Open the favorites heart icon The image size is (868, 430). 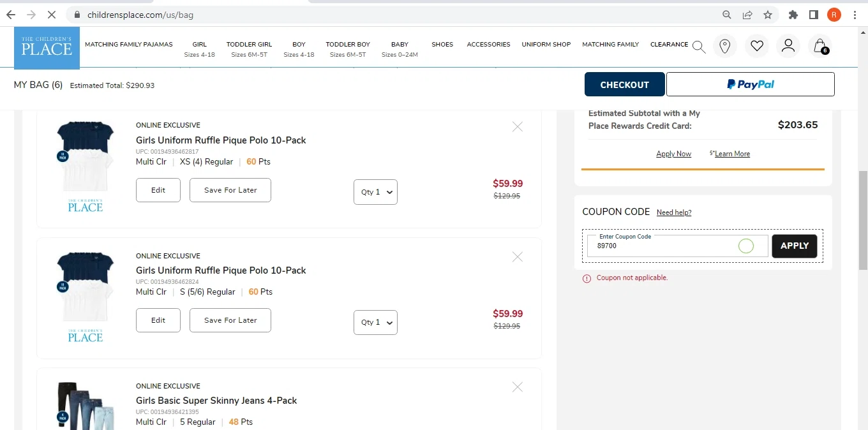point(757,46)
